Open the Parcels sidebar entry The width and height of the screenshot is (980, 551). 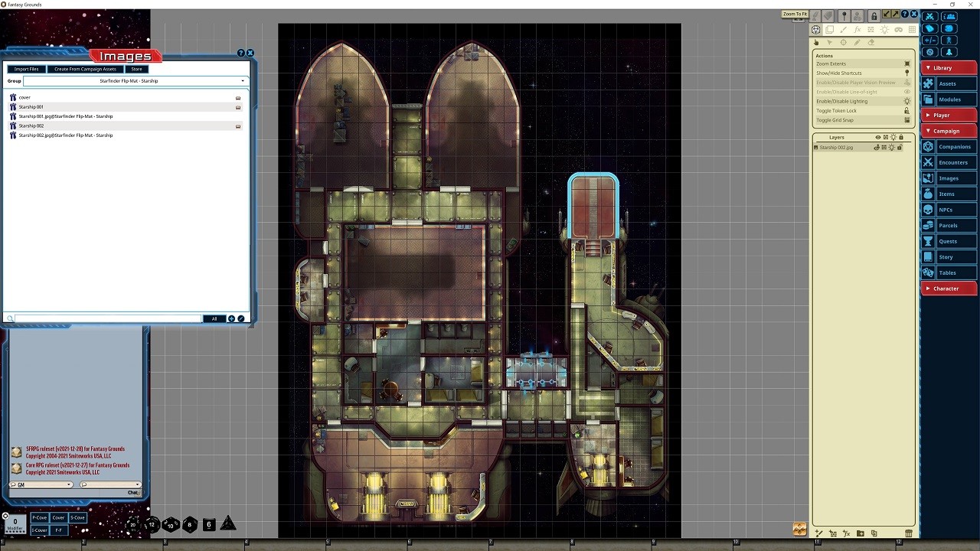coord(949,226)
